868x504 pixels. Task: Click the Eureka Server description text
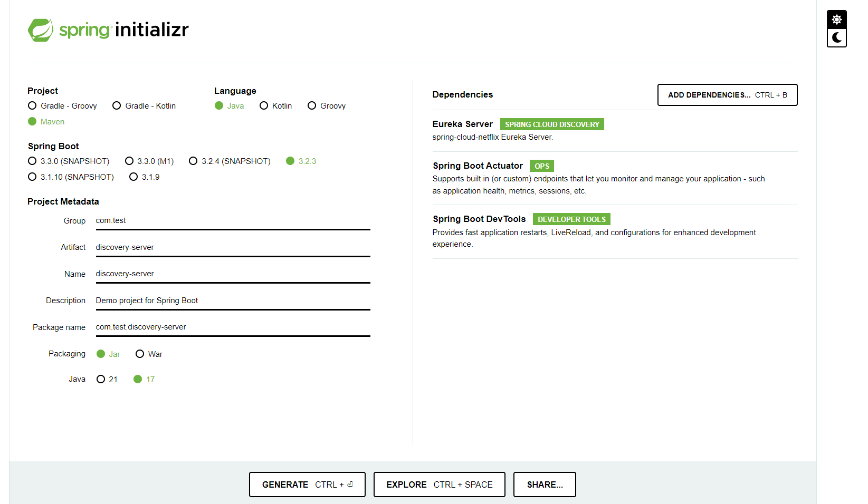493,137
